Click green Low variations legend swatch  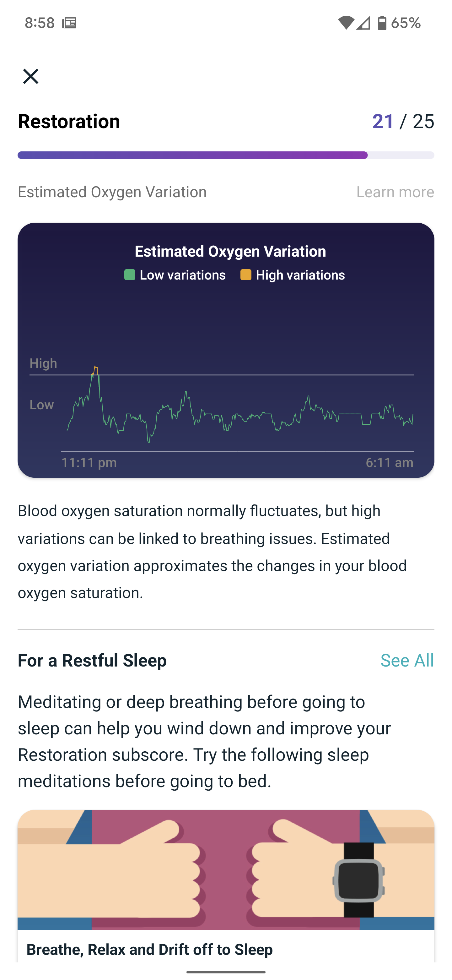tap(130, 275)
